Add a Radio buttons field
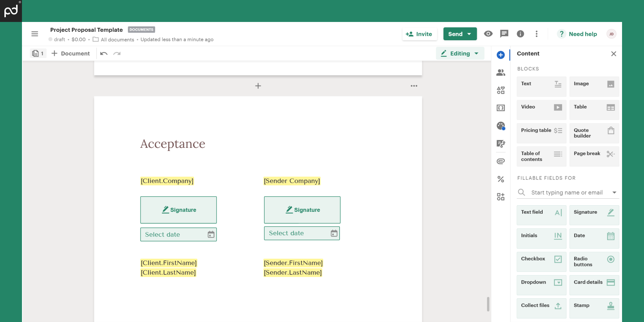The height and width of the screenshot is (322, 644). (594, 262)
